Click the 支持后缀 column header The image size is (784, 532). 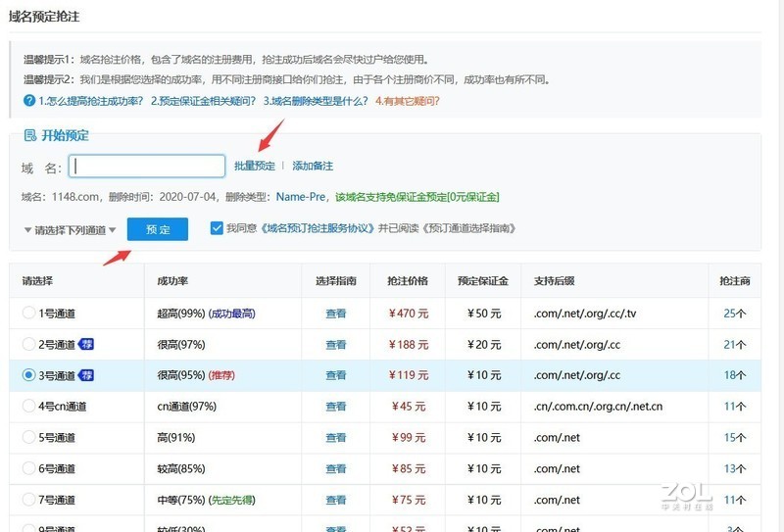tap(554, 281)
